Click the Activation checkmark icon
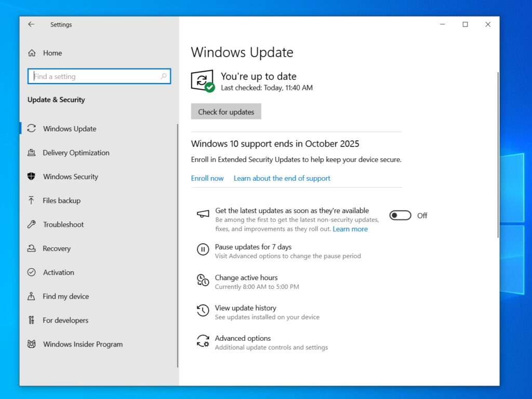 31,272
